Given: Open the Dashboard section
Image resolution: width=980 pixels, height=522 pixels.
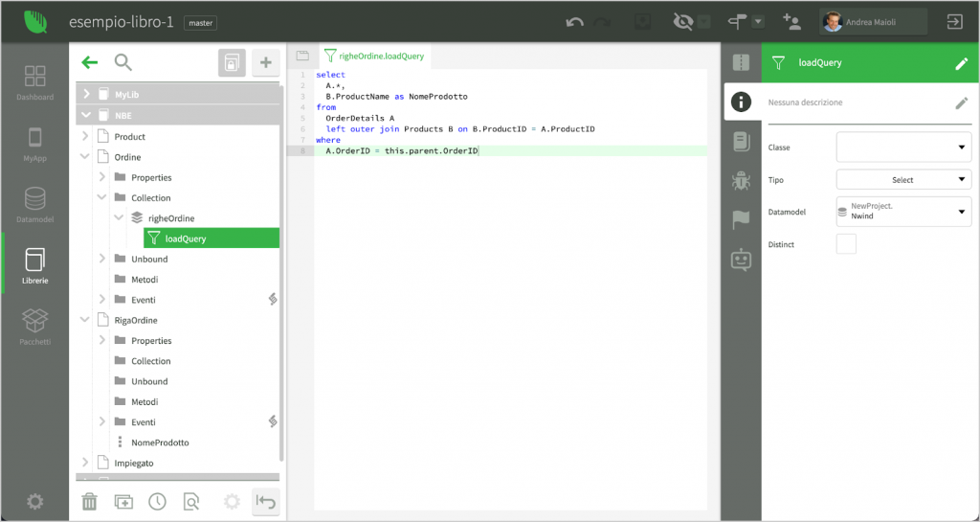Looking at the screenshot, I should coord(35,82).
